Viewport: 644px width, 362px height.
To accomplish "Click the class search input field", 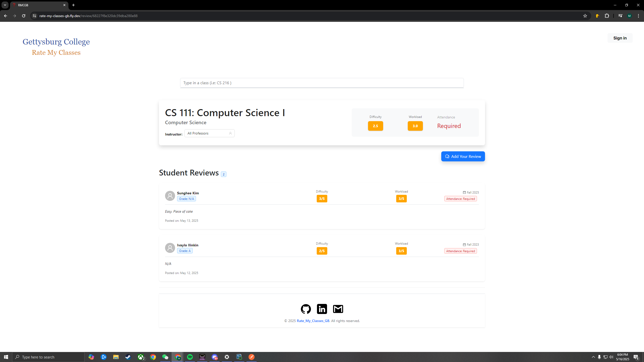I will [x=322, y=83].
